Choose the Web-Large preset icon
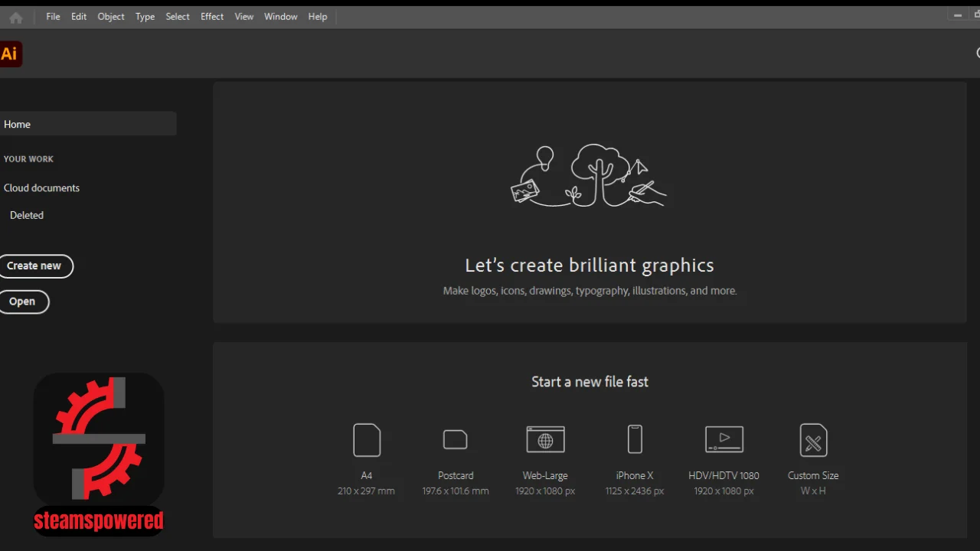Image resolution: width=980 pixels, height=551 pixels. [545, 440]
